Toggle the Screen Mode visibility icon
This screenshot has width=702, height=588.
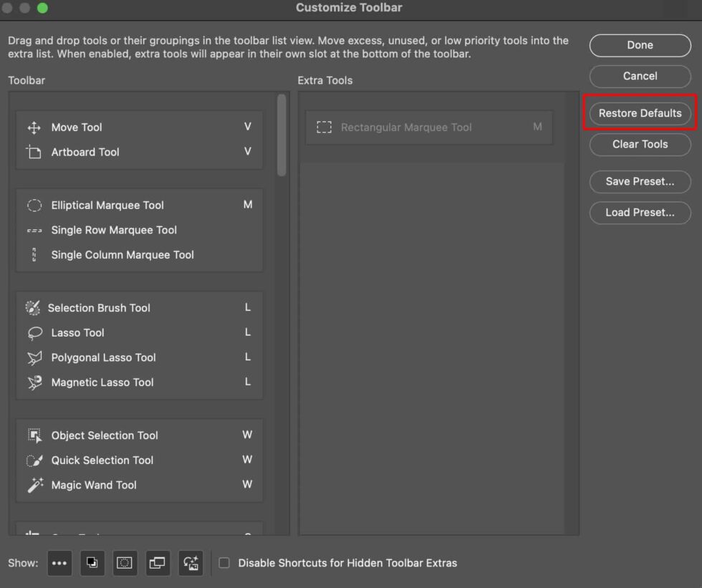(x=158, y=564)
